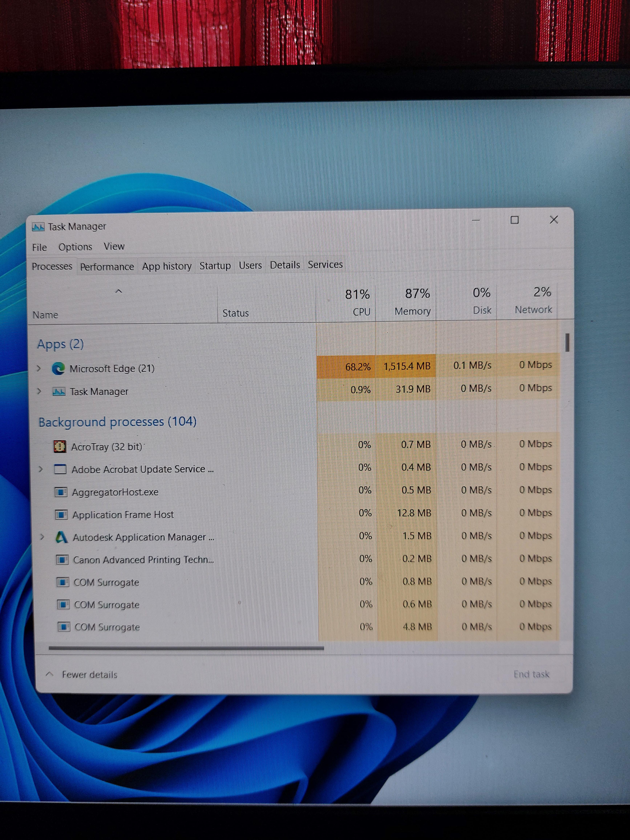Screen dimensions: 630x840
Task: Click the Microsoft Edge app icon
Action: click(58, 368)
